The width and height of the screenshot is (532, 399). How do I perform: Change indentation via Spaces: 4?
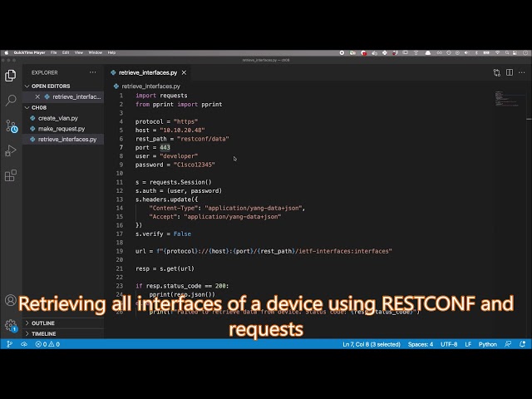click(421, 344)
